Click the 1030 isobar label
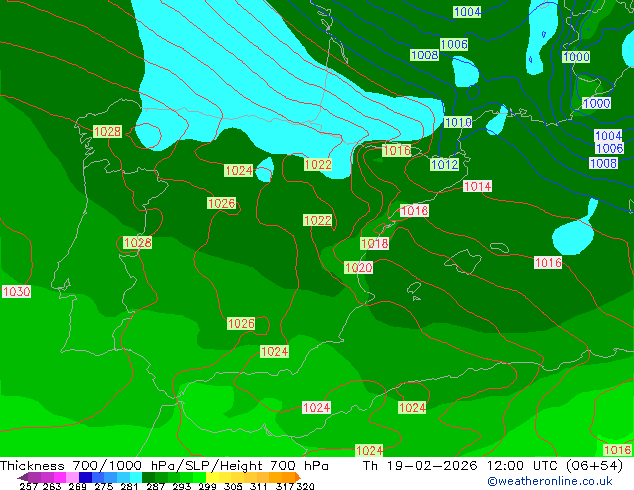 17,291
